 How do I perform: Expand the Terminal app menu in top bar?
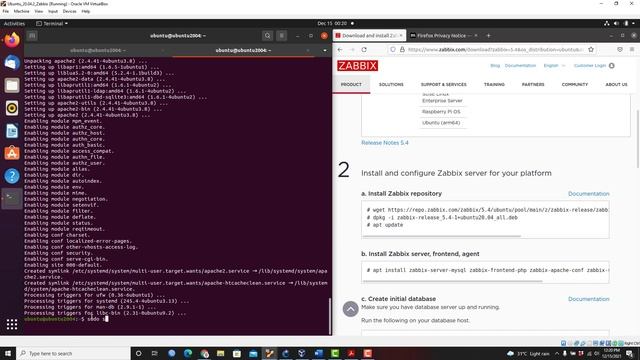point(52,24)
